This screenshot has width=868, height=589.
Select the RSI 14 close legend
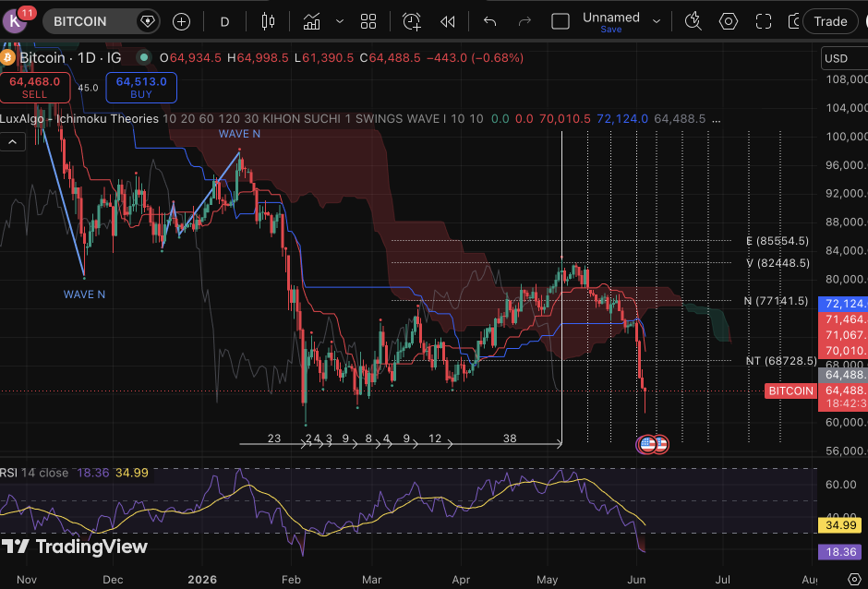34,473
